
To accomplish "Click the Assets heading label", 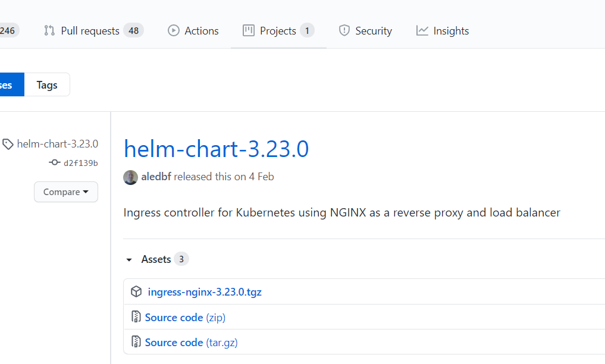I will click(x=156, y=259).
